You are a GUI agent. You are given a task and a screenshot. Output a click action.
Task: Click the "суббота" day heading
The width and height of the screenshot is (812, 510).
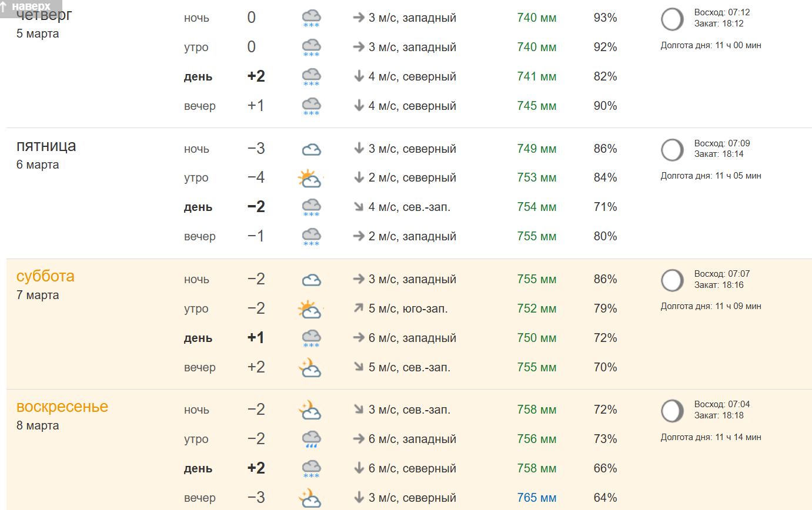(x=45, y=276)
